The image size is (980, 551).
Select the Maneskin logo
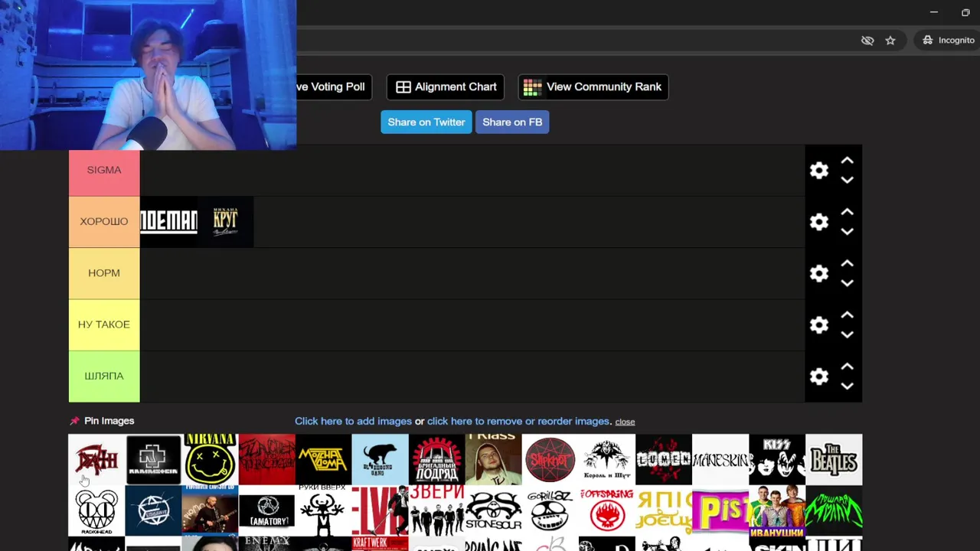coord(720,459)
